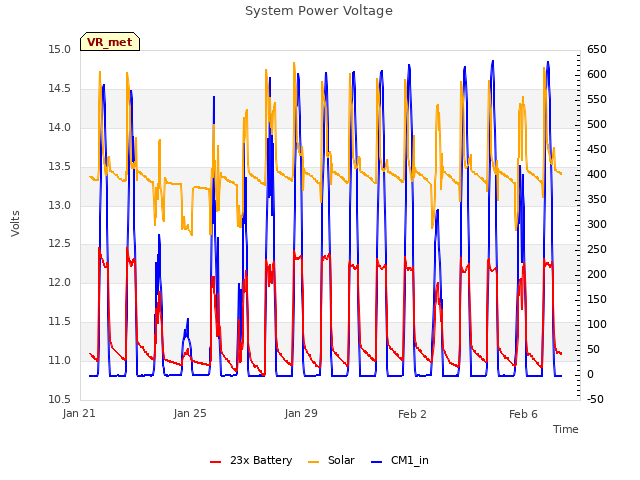Click the 400 right axis value

pyautogui.click(x=597, y=174)
